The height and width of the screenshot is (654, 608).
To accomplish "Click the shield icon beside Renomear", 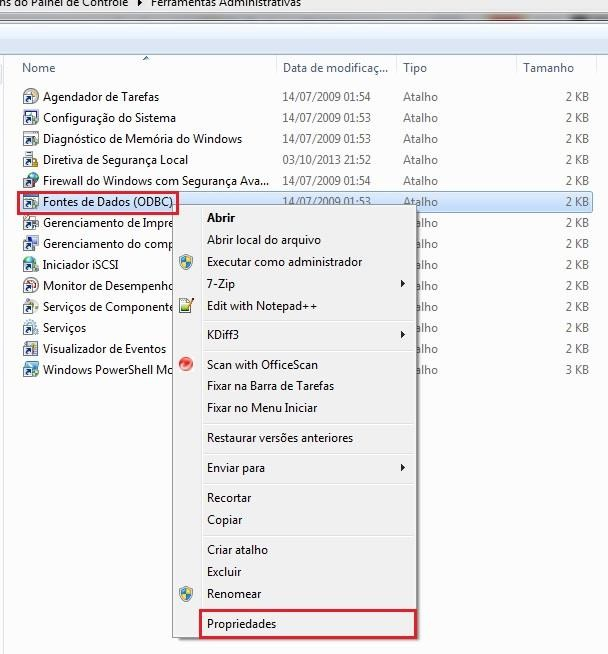I will pos(186,594).
